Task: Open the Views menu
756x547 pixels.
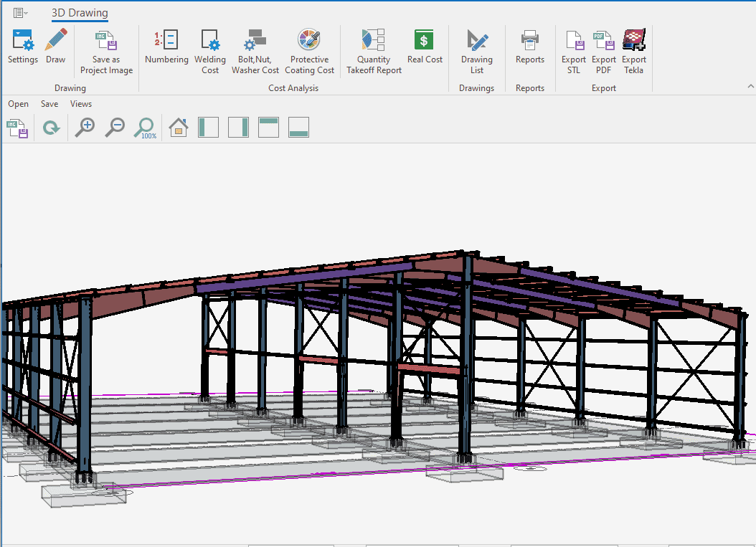Action: tap(81, 104)
